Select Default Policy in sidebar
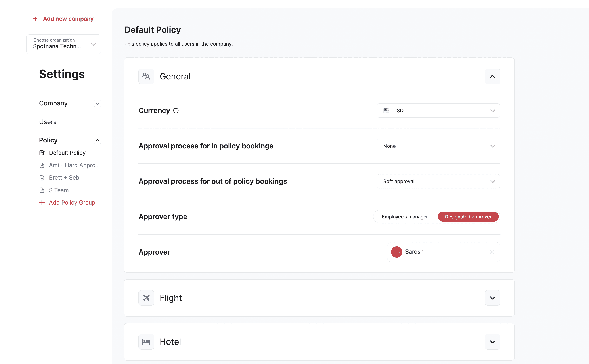Viewport: 589px width, 364px height. [67, 153]
